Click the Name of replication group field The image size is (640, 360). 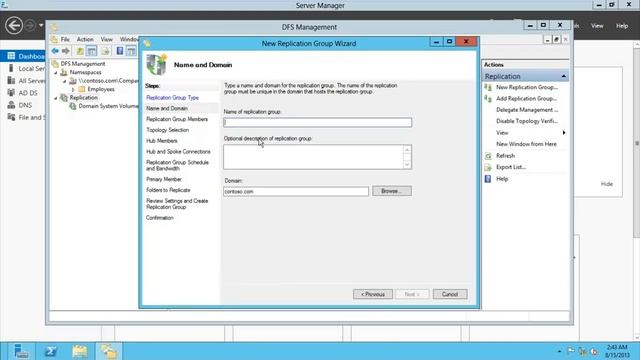[x=318, y=122]
